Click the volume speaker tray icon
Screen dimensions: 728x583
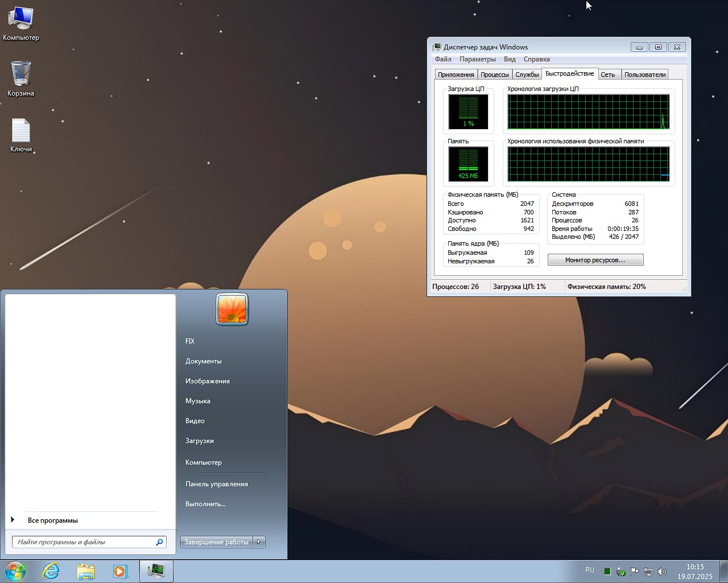tap(661, 572)
